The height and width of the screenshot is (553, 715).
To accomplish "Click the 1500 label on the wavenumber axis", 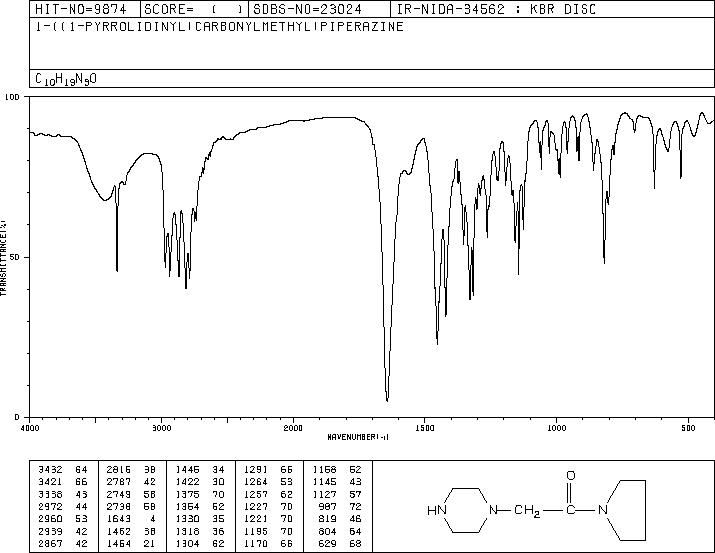I will point(425,428).
